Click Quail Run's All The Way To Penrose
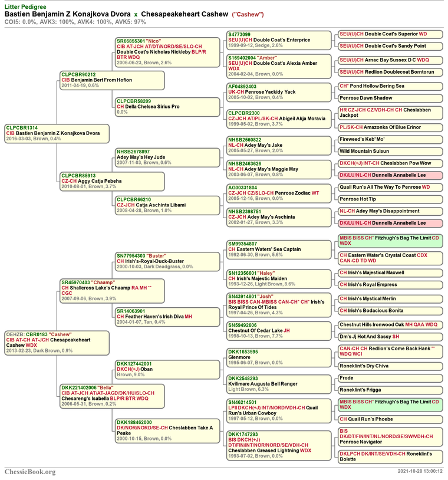448x480 pixels. (390, 188)
